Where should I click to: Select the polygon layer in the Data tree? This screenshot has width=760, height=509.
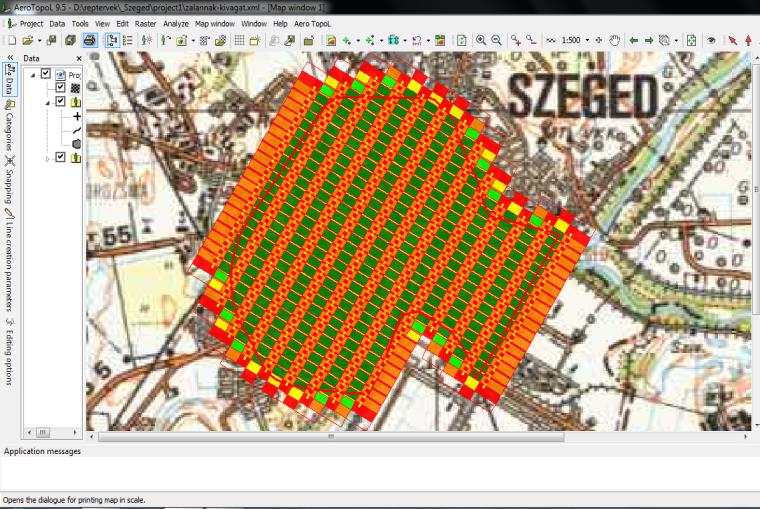77,144
